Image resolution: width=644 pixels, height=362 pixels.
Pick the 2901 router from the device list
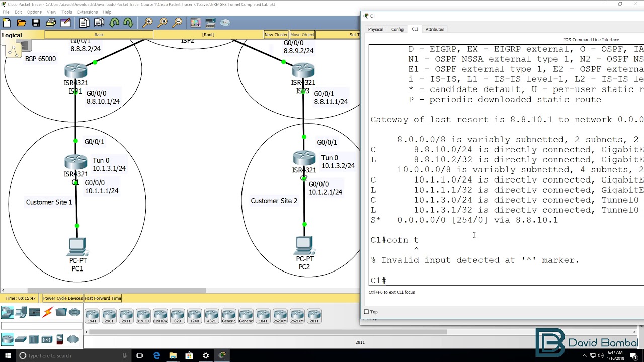coord(109,316)
